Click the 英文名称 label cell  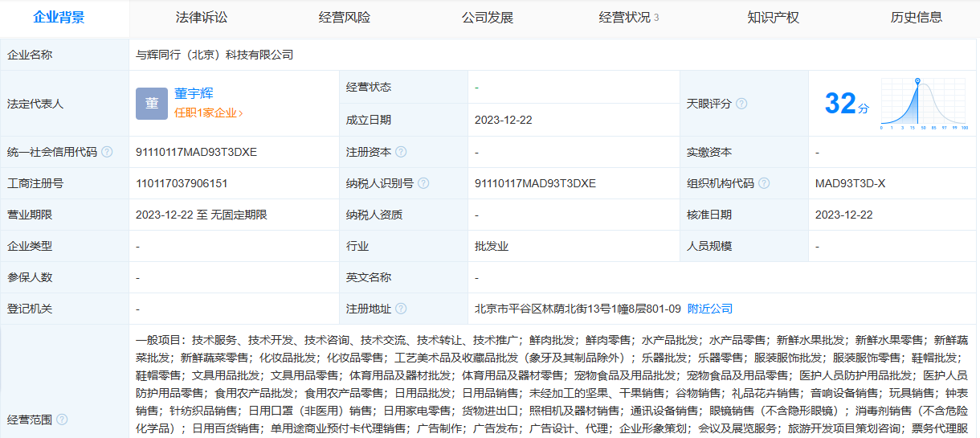(x=403, y=277)
